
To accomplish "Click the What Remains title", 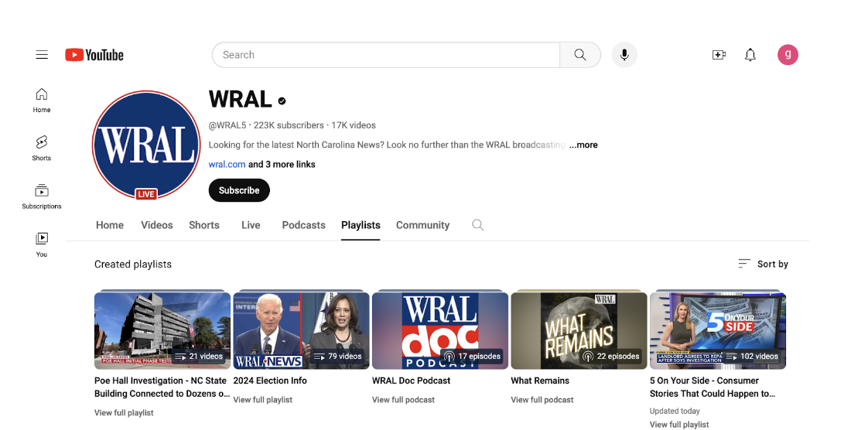I will pos(540,381).
